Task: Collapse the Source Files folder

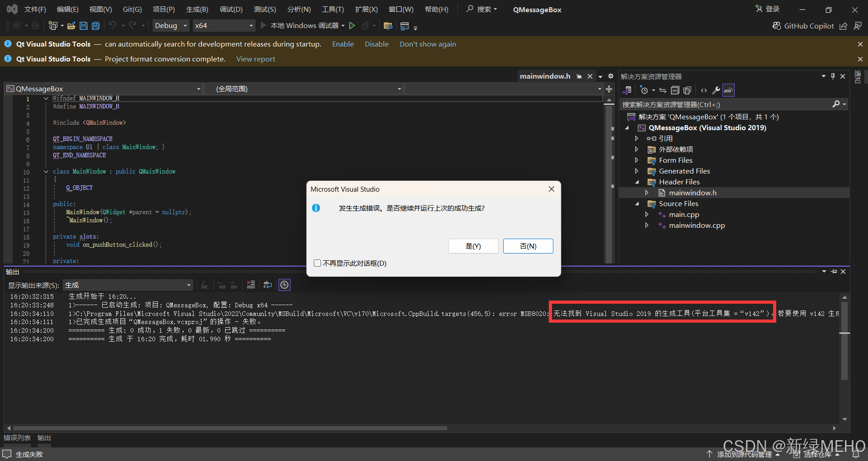Action: [x=637, y=203]
